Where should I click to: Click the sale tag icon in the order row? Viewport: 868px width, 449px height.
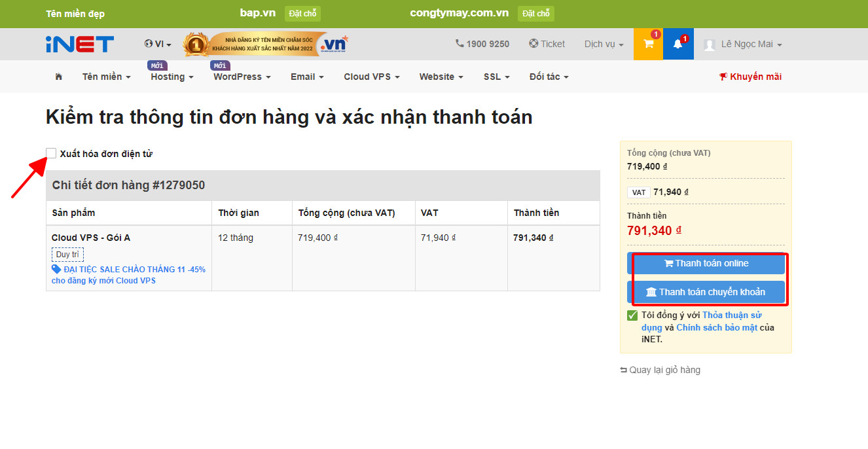click(56, 269)
